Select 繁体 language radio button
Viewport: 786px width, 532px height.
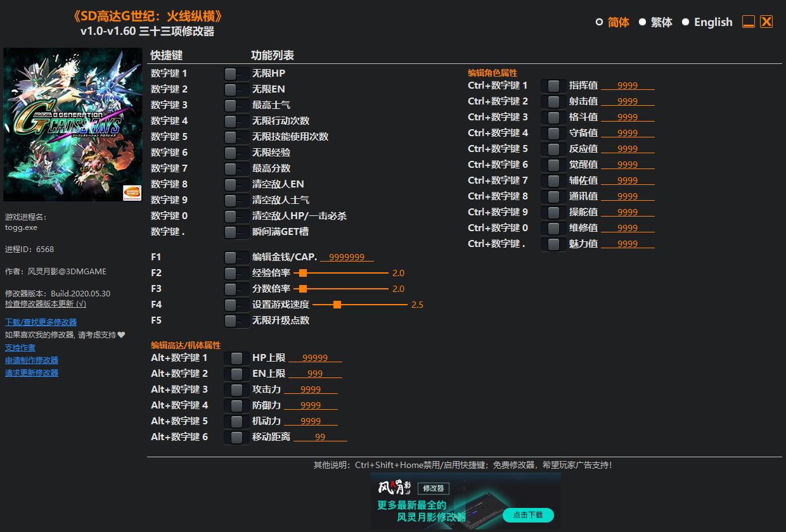pyautogui.click(x=642, y=22)
